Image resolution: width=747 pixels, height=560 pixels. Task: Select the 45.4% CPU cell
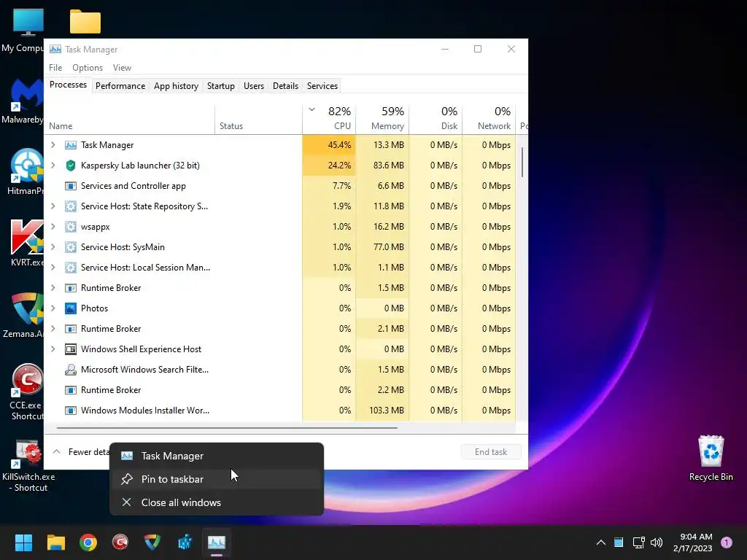coord(329,145)
